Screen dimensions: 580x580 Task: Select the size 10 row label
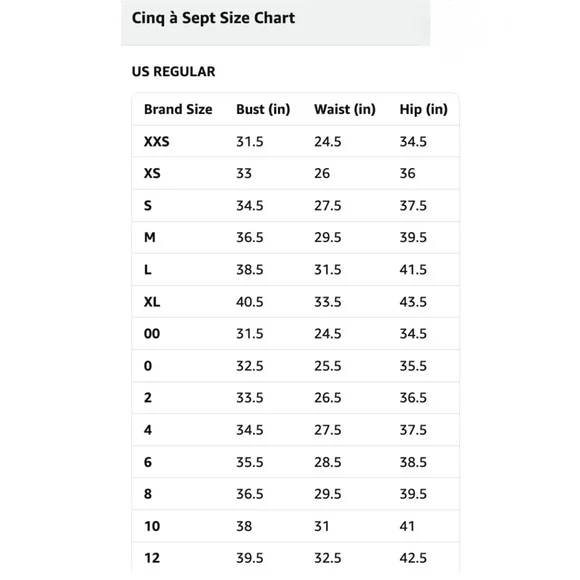tap(152, 526)
